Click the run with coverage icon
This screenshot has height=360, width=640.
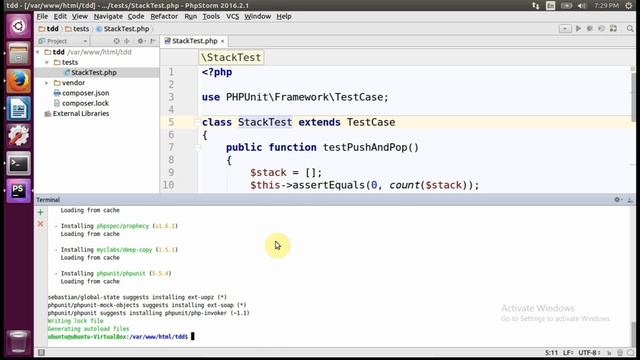(x=601, y=29)
